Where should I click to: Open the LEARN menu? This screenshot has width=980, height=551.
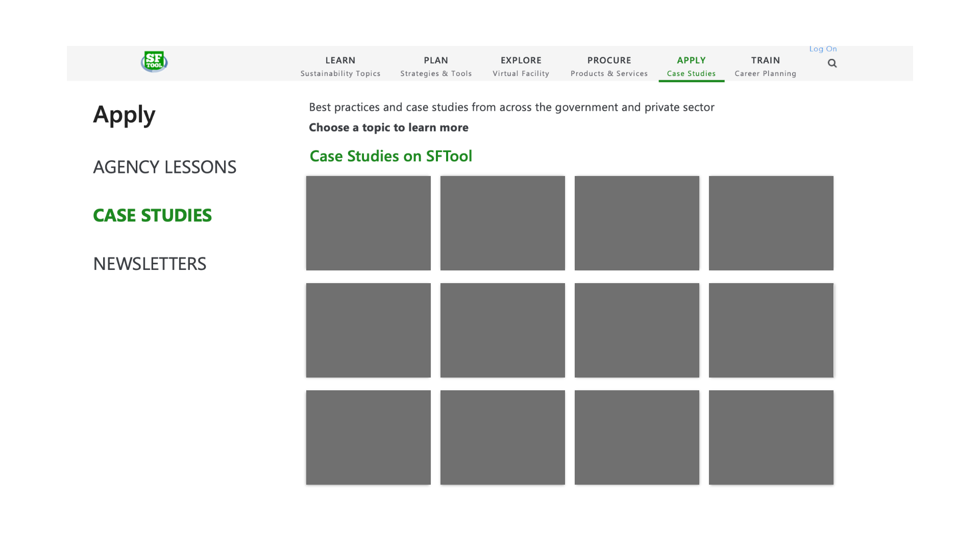(x=340, y=60)
